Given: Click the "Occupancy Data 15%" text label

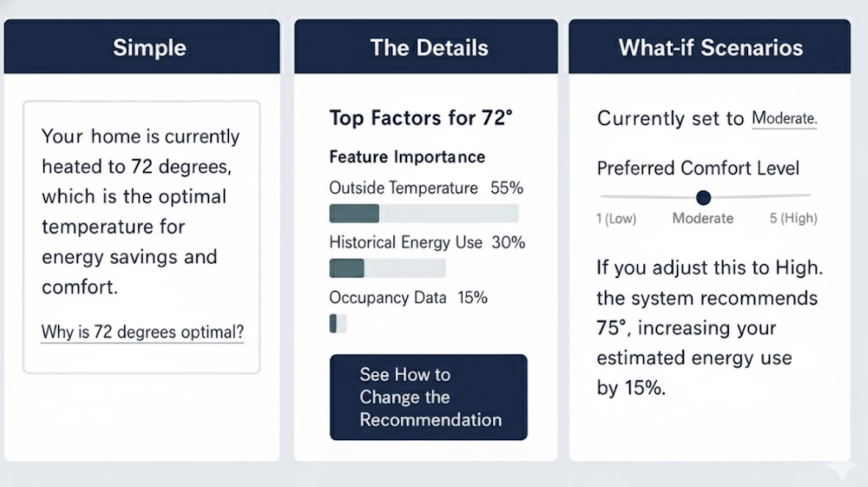Looking at the screenshot, I should point(408,298).
